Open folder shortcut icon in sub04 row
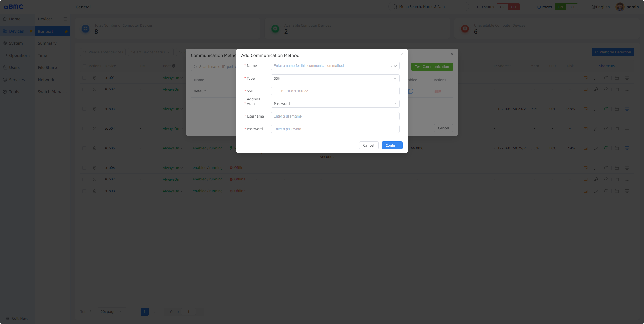Viewport: 644px width, 324px height. click(x=616, y=129)
